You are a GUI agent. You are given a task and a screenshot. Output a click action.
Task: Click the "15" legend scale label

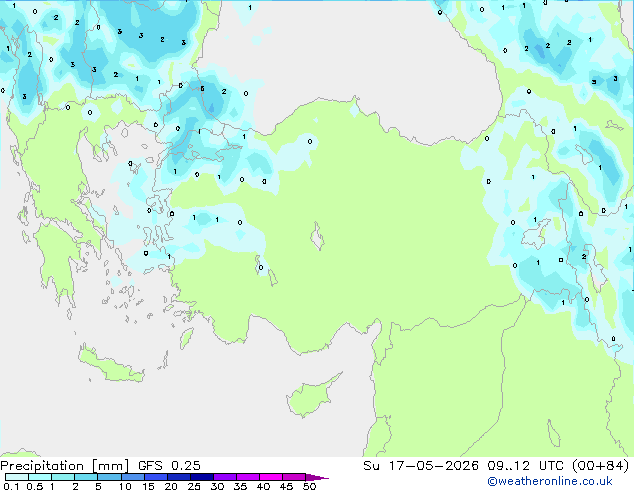click(148, 486)
